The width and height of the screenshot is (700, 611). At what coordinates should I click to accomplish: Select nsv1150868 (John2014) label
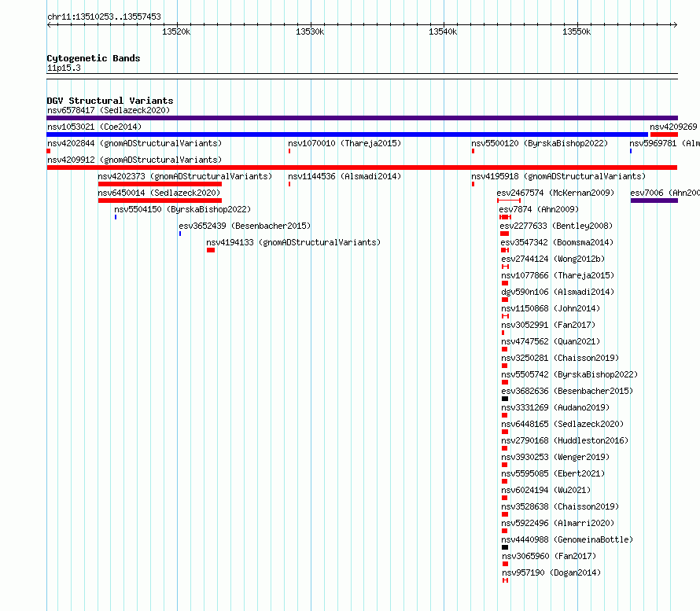pyautogui.click(x=551, y=308)
